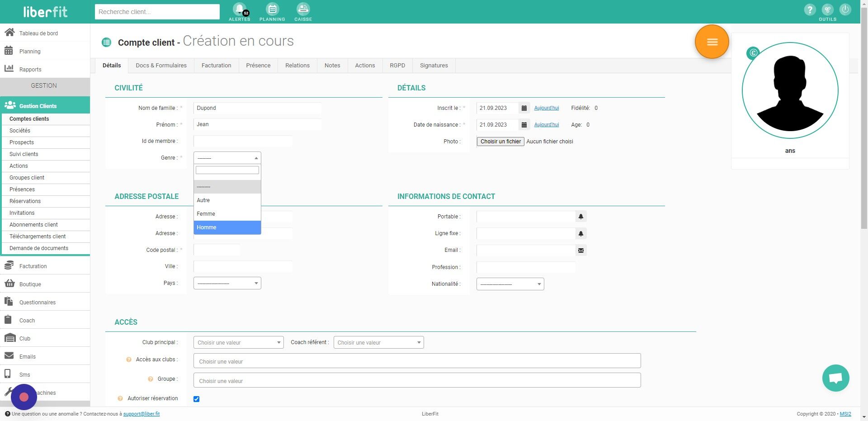Open the Docs & Formulaires tab
The width and height of the screenshot is (868, 421).
(x=161, y=66)
